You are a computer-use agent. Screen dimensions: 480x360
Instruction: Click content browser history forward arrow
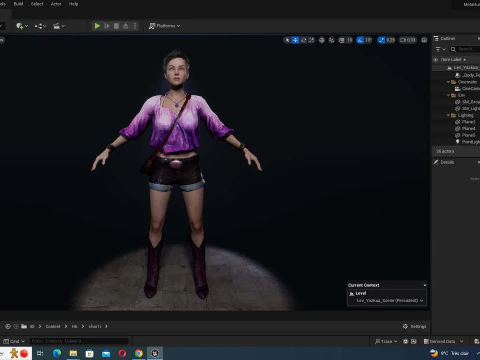(x=16, y=326)
